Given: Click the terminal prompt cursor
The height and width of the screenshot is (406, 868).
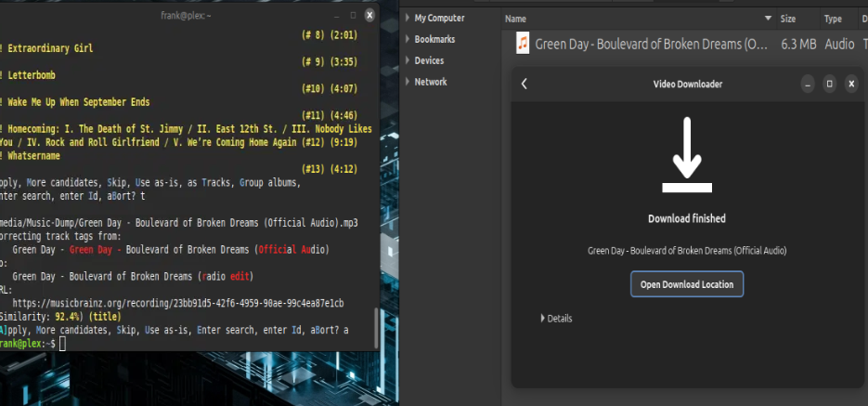Looking at the screenshot, I should coord(62,344).
